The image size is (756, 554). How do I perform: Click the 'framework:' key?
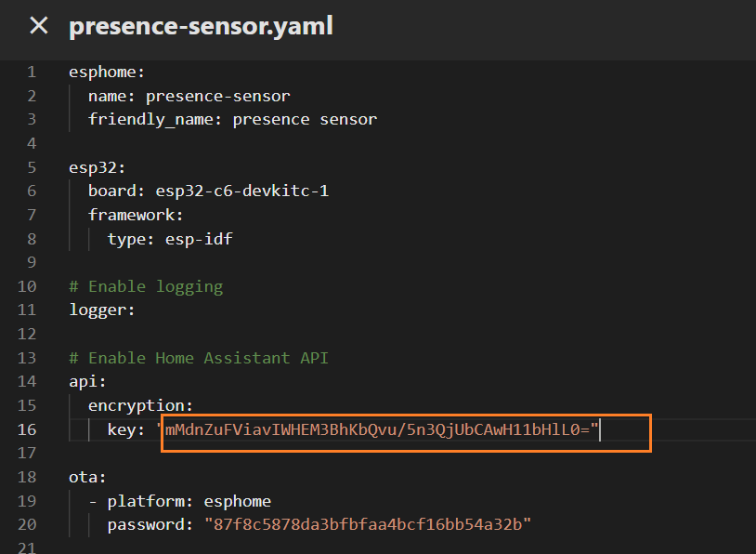136,215
